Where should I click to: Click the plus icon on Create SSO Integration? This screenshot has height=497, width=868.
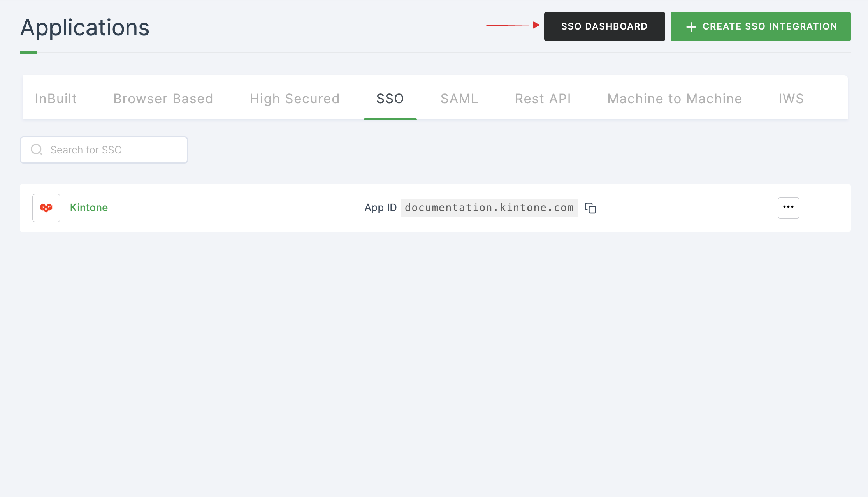pos(691,26)
